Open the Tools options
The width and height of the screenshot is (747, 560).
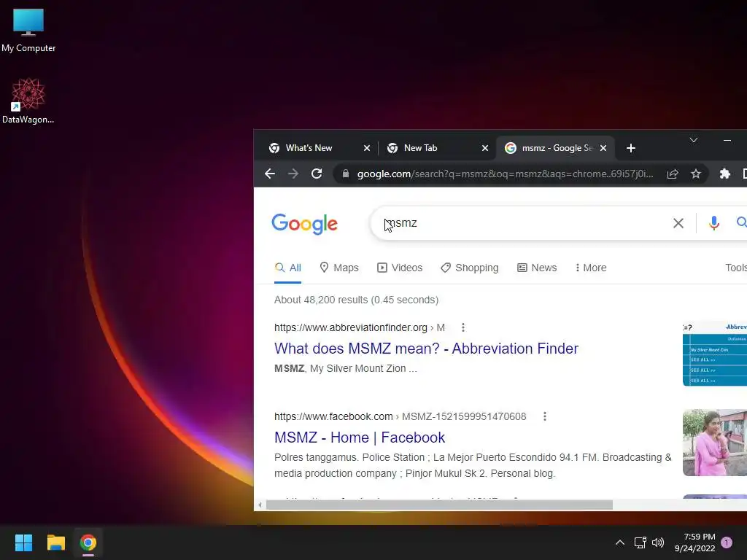(x=735, y=268)
